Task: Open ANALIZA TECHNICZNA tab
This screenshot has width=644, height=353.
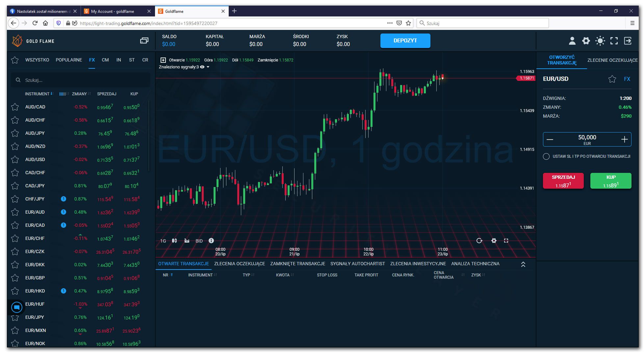Action: coord(475,264)
